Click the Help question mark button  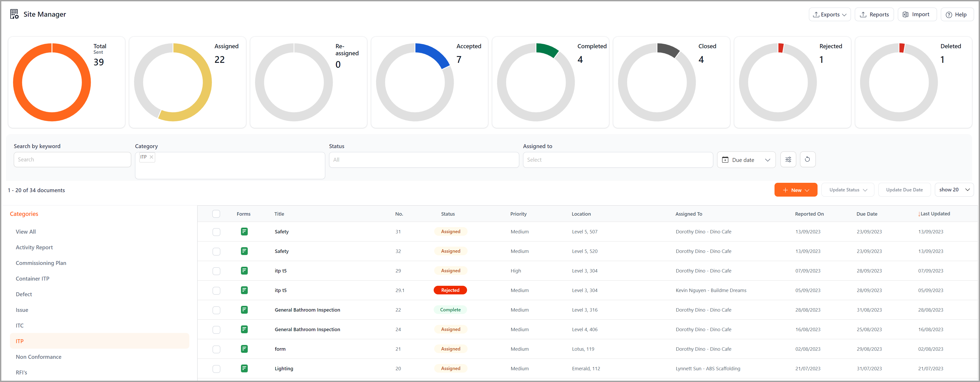[x=957, y=14]
